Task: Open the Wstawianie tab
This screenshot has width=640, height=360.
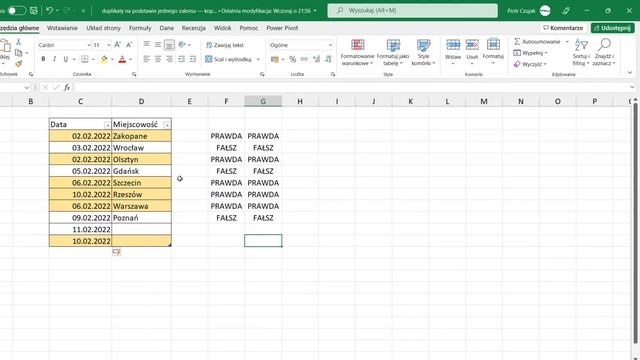Action: (x=62, y=28)
